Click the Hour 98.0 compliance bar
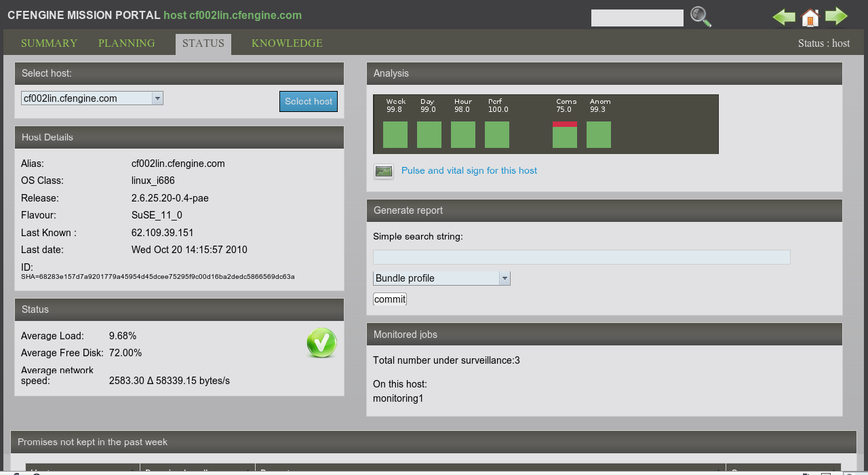 (463, 134)
